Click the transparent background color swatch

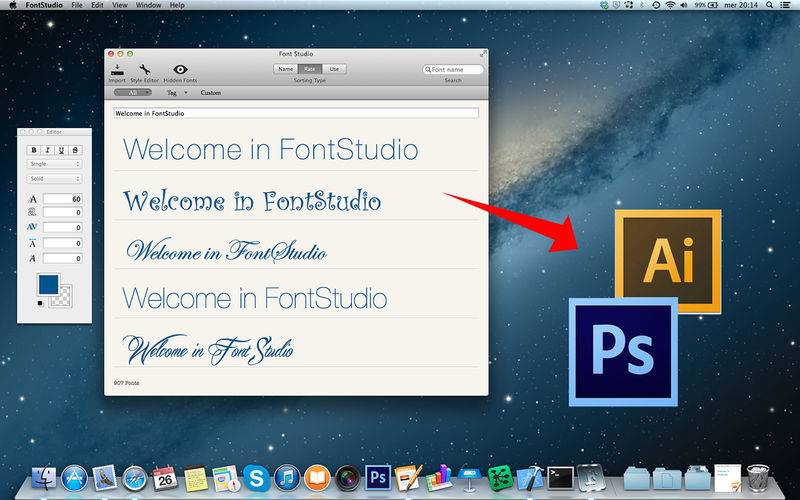point(62,297)
